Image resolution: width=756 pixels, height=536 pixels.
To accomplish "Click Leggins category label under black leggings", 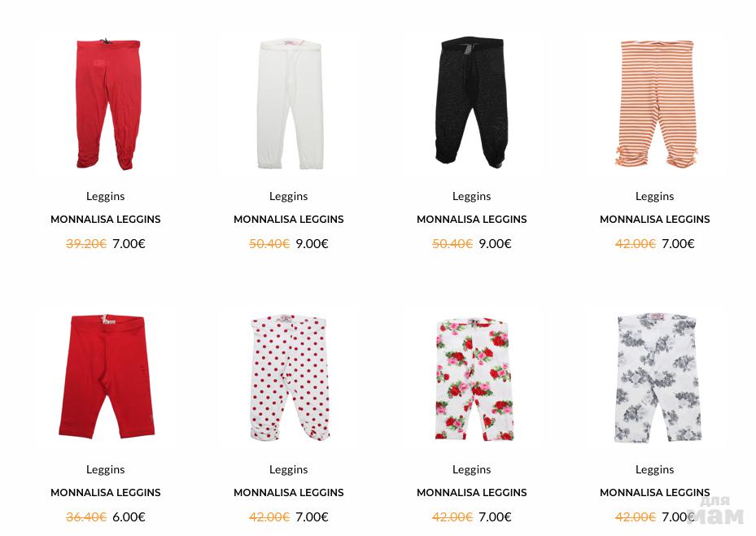I will pos(472,197).
